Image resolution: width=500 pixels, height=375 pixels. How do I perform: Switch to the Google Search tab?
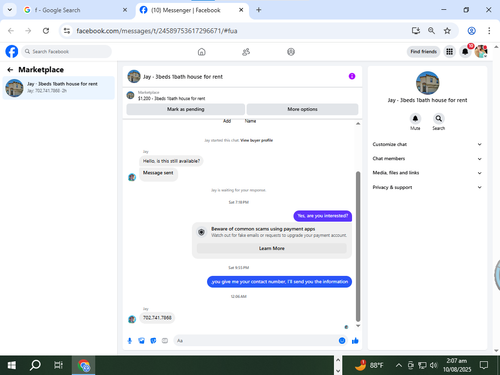pyautogui.click(x=75, y=10)
